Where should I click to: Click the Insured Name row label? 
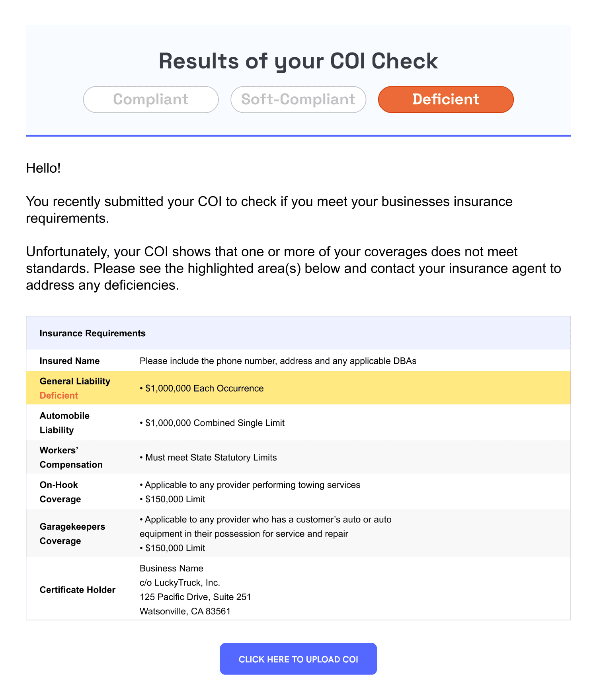(70, 361)
